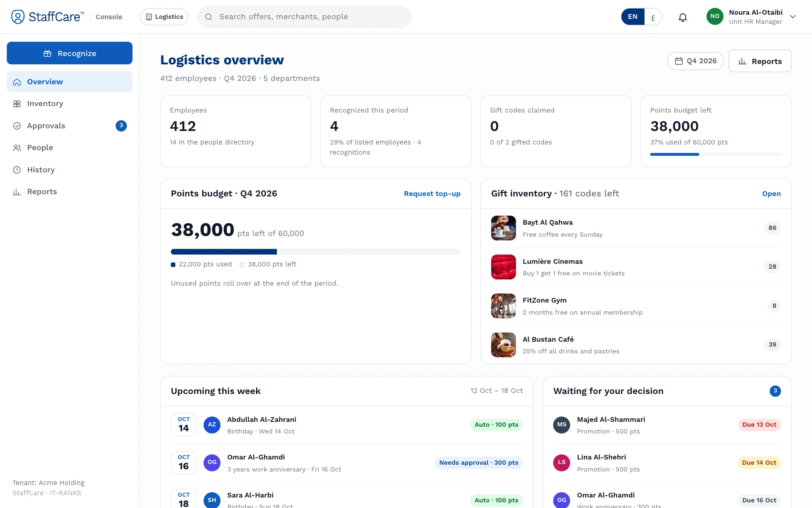This screenshot has width=812, height=508.
Task: Click the Majed Al-Shammari name
Action: pos(611,419)
